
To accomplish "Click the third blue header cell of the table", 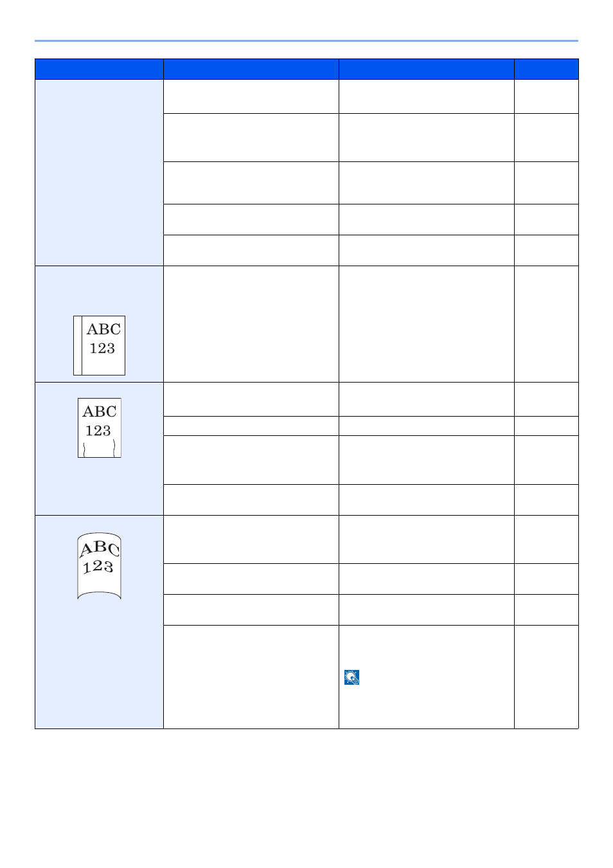I will [427, 69].
